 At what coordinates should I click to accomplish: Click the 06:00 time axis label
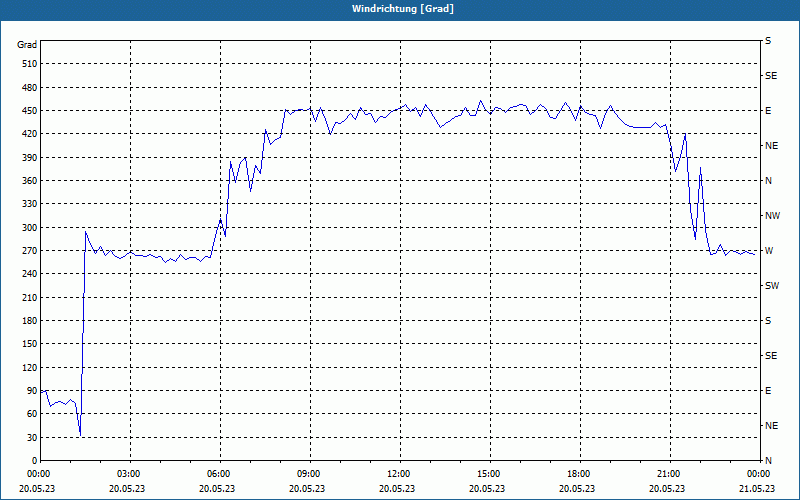217,474
